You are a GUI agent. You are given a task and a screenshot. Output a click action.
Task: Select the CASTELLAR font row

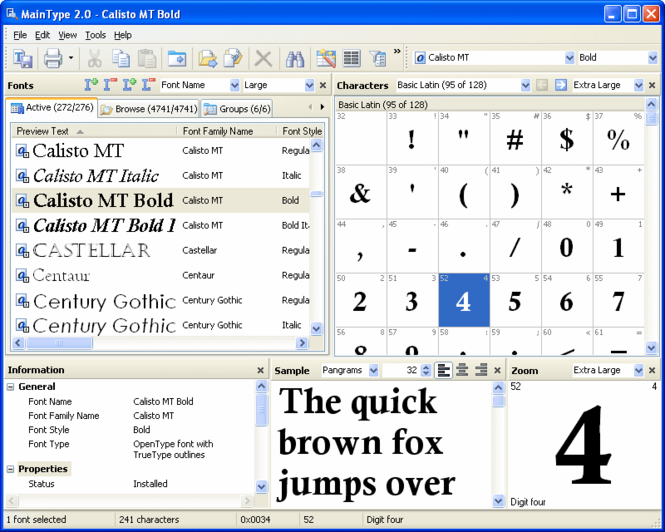click(x=161, y=250)
